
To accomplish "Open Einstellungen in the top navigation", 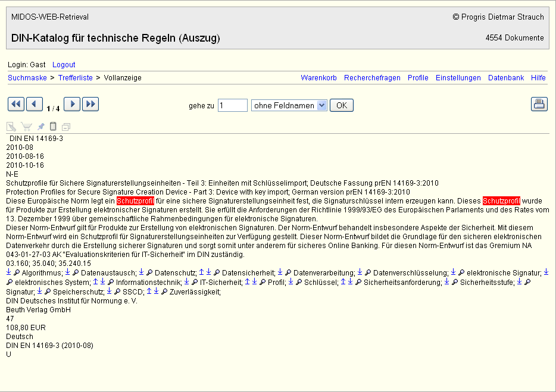I will tap(458, 78).
